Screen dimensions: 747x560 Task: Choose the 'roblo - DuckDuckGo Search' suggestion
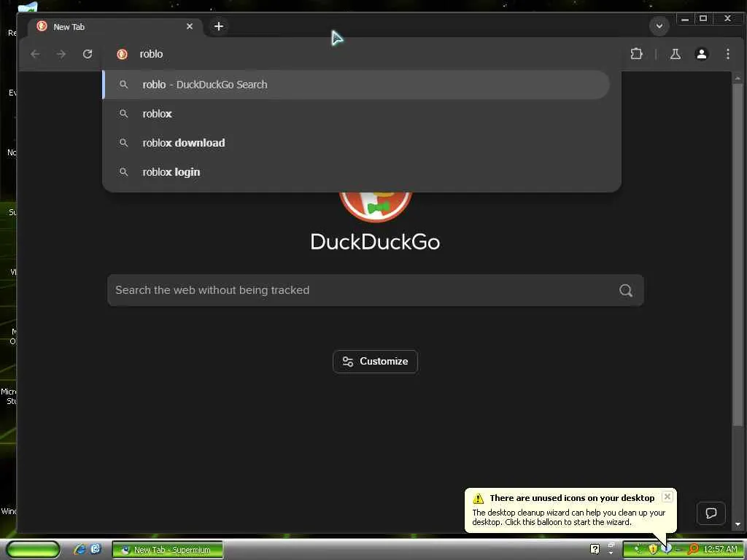(356, 85)
